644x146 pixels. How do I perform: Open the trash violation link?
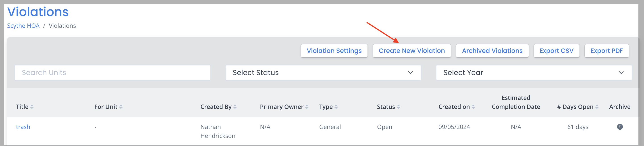(x=23, y=127)
